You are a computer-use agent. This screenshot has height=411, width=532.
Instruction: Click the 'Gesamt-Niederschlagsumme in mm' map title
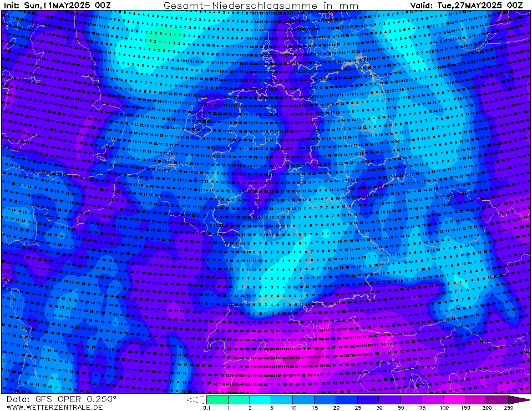pos(261,6)
